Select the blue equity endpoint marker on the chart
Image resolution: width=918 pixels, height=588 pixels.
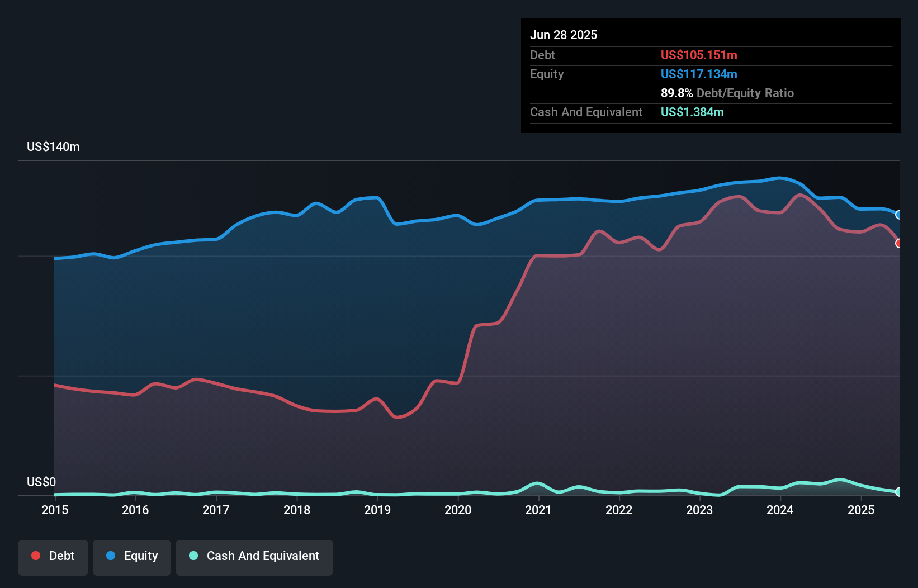pyautogui.click(x=899, y=214)
